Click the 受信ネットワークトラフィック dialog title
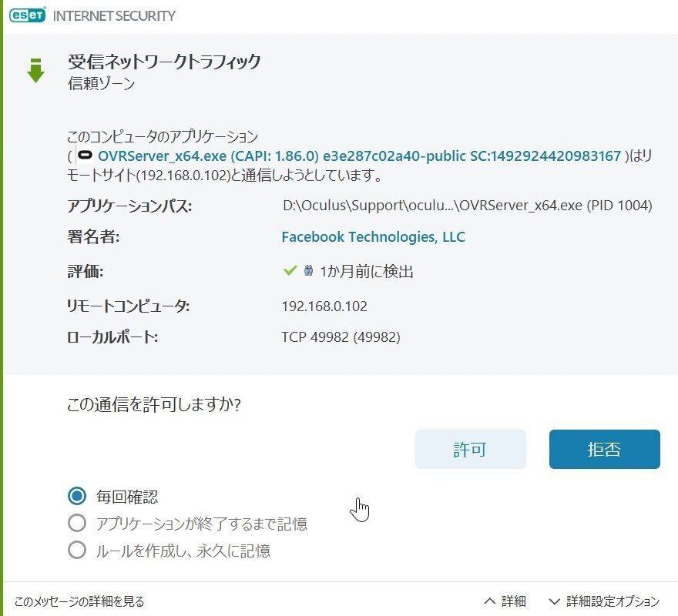Screen dimensions: 678x616 tap(162, 63)
